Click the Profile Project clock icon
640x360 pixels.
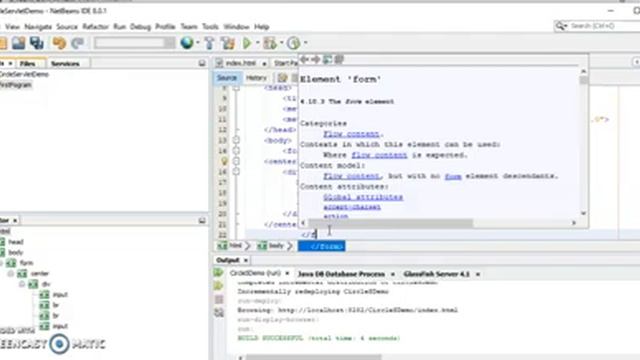click(x=293, y=43)
